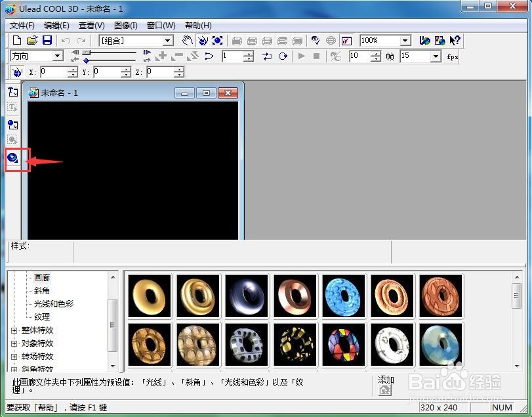Click the first face selection icon
The image size is (532, 417).
point(237,41)
